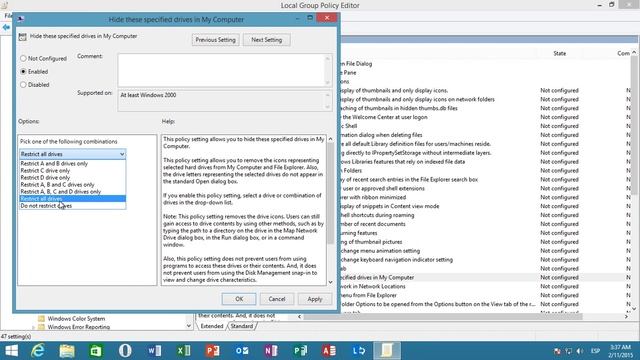Open Outlook from the taskbar

[x=242, y=351]
